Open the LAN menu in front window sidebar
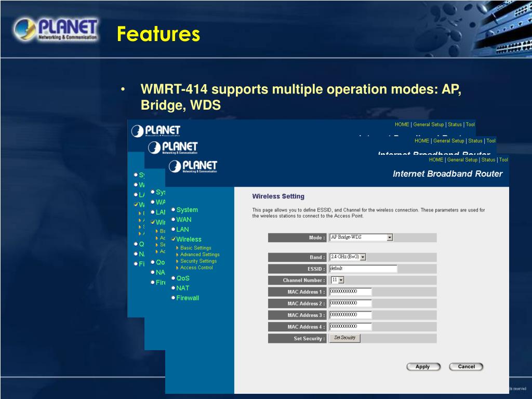The image size is (532, 399). tap(182, 229)
